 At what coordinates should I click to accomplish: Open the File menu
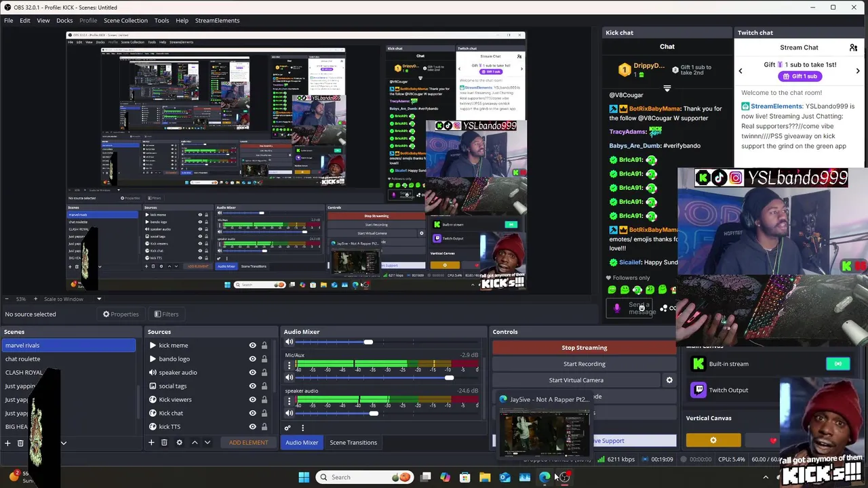point(8,20)
